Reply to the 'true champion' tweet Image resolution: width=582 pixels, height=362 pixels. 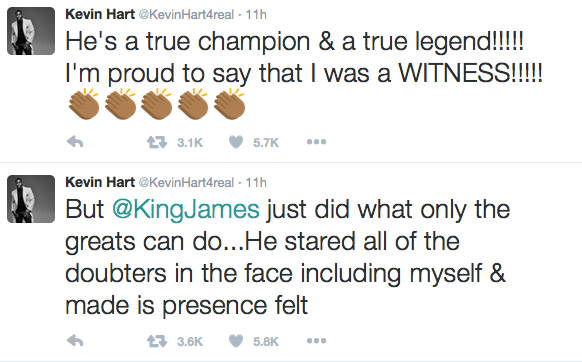click(x=75, y=141)
